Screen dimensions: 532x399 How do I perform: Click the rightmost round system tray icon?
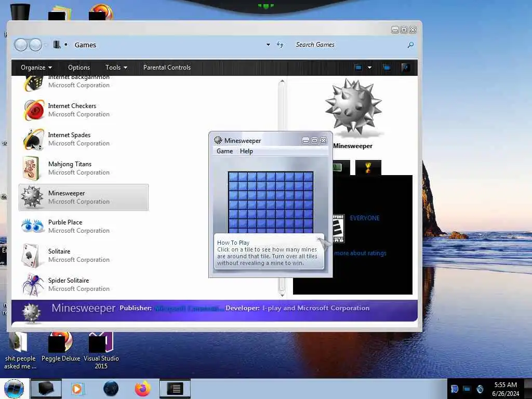click(480, 389)
